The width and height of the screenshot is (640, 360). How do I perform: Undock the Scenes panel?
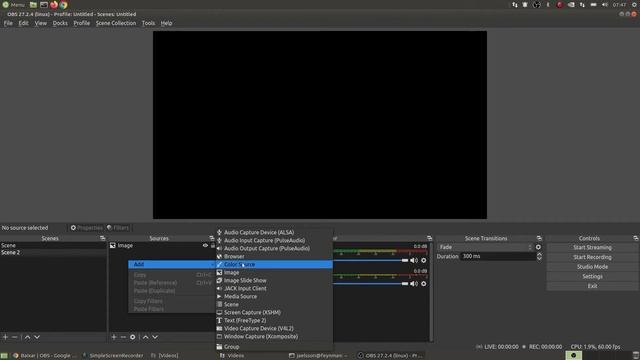[102, 238]
